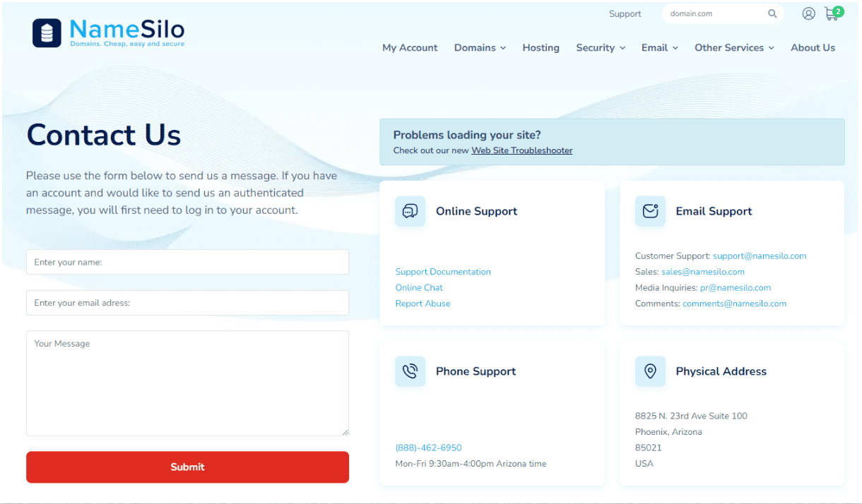Click the Support link at top

tap(625, 13)
